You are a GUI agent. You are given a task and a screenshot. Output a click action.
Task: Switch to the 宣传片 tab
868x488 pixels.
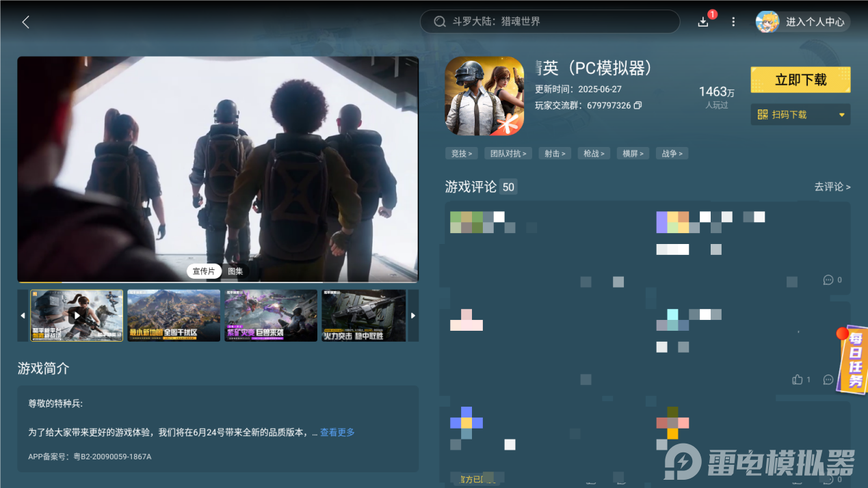[203, 271]
